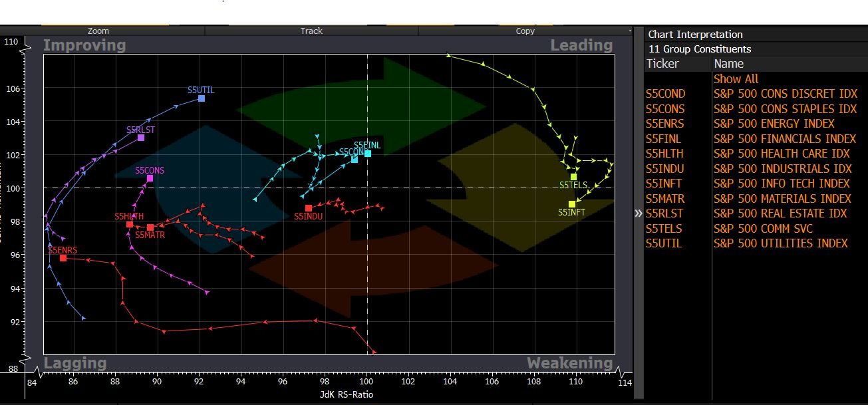Select the S5RLST square marker on chart
Viewport: 868px width, 405px height.
tap(141, 138)
